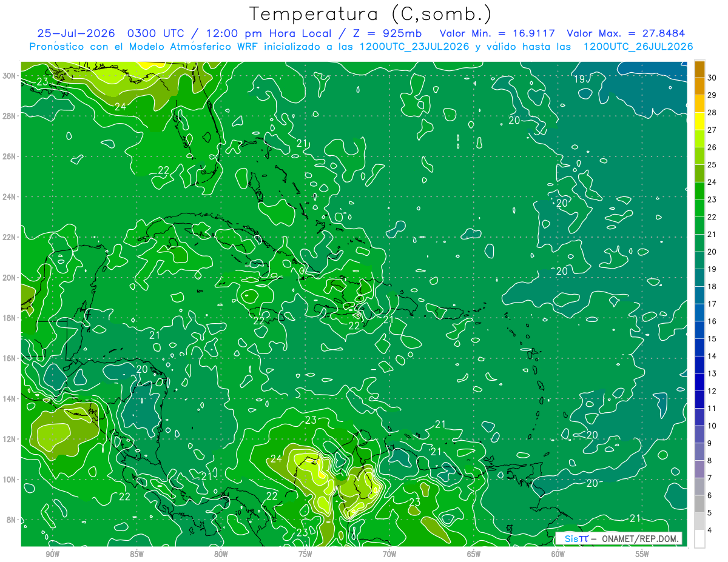Click the colorbar scale label 13
Viewport: 728px width, 562px height.
pyautogui.click(x=712, y=373)
